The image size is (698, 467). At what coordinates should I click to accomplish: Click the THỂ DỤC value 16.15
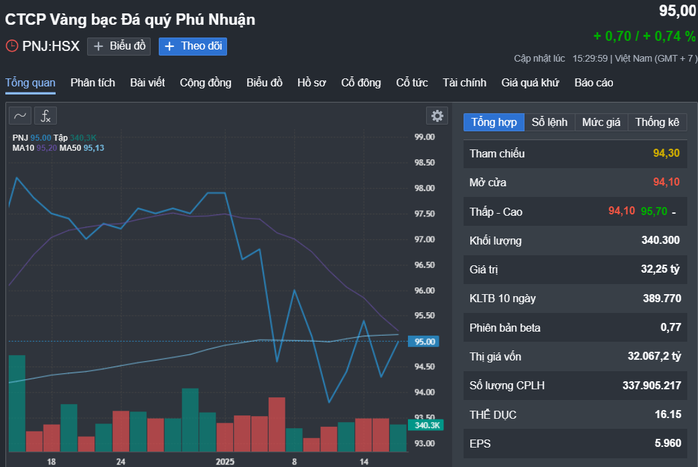[668, 414]
